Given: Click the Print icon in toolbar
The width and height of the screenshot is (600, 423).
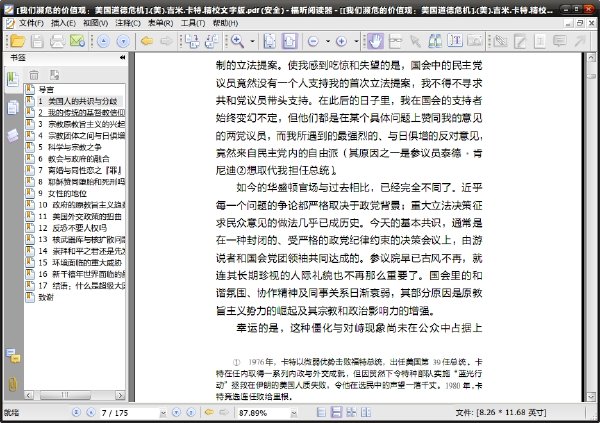Looking at the screenshot, I should [x=57, y=41].
